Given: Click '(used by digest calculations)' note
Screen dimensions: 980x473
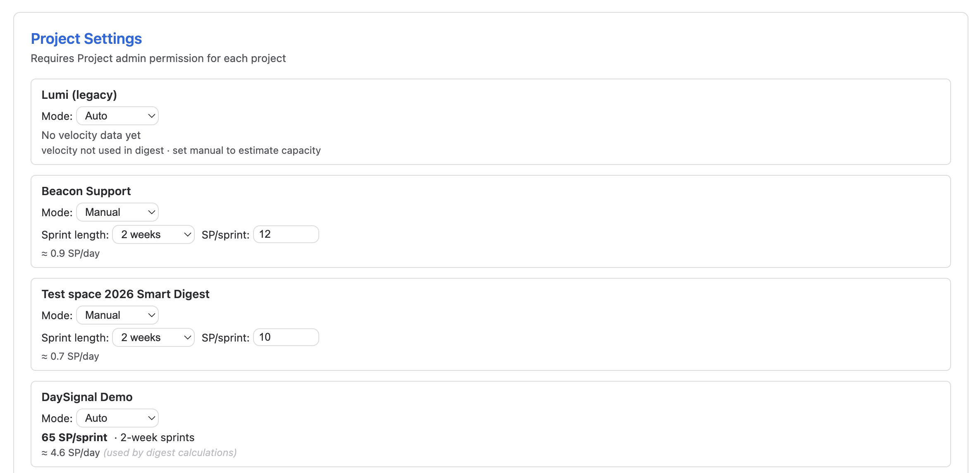Looking at the screenshot, I should (170, 453).
